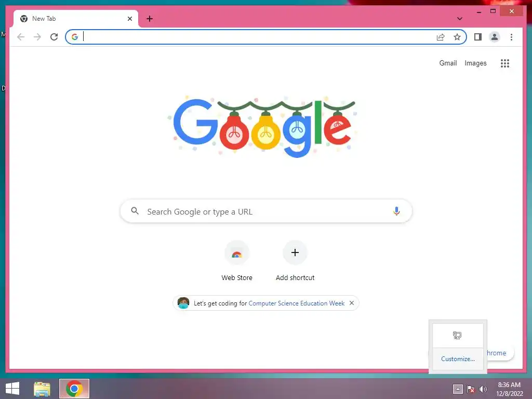Open the Action Center flag icon

point(471,389)
